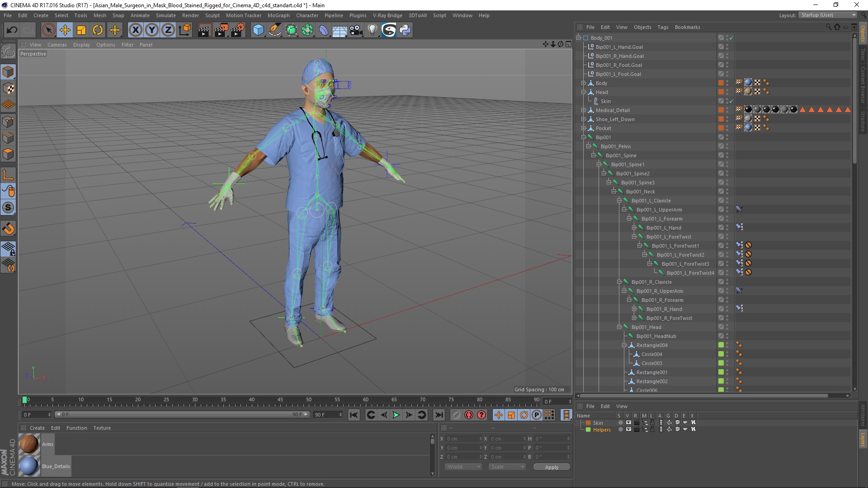
Task: Select the Arms material thumbnail
Action: pos(29,444)
